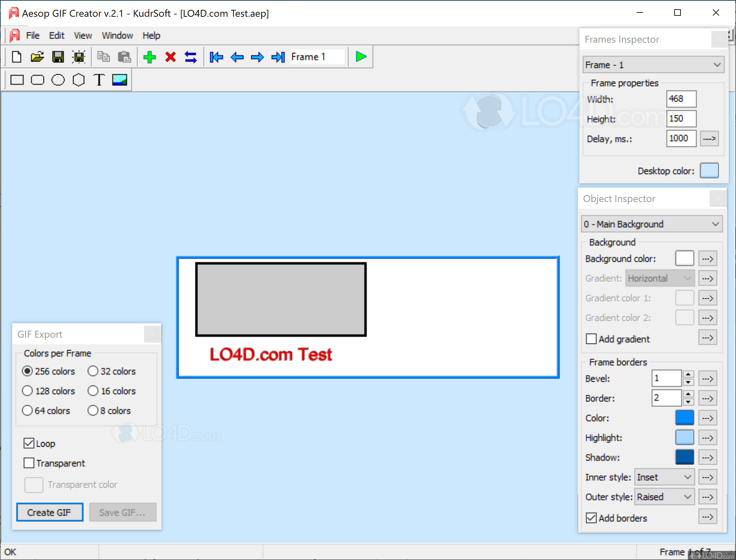The width and height of the screenshot is (736, 560).
Task: Click the Create GIF button
Action: [49, 512]
